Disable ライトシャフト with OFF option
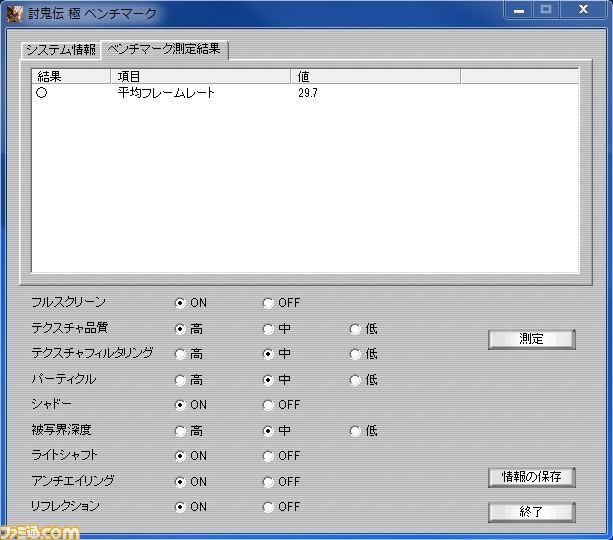The height and width of the screenshot is (540, 613). tap(268, 456)
